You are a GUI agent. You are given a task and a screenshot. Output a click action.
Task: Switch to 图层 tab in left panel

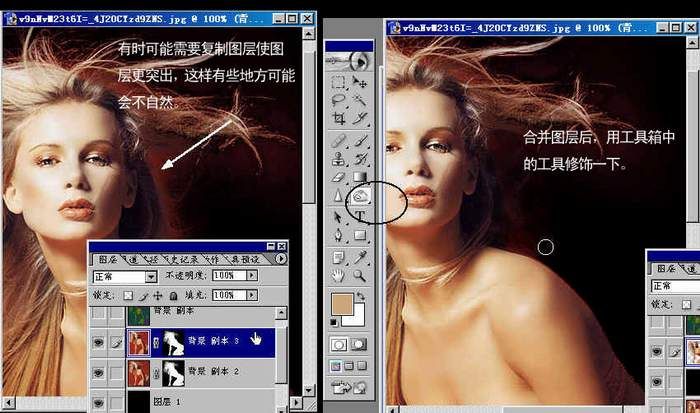tap(108, 259)
